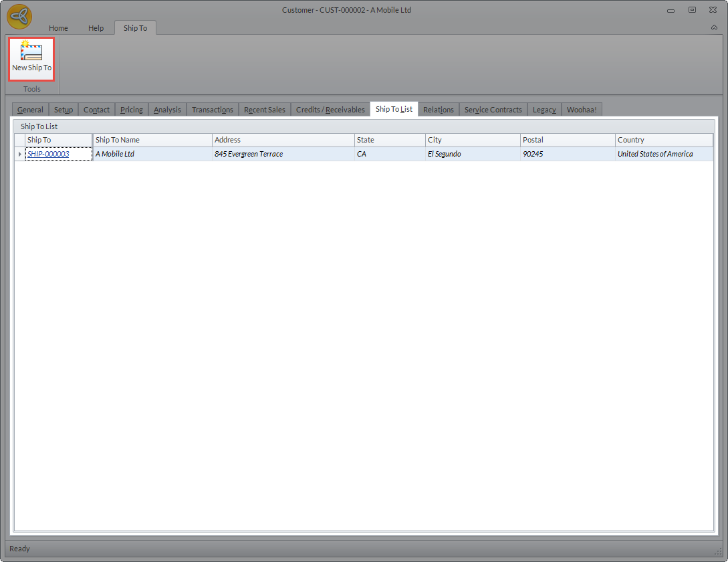This screenshot has height=562, width=728.
Task: Switch to the Setup tab
Action: pos(64,110)
